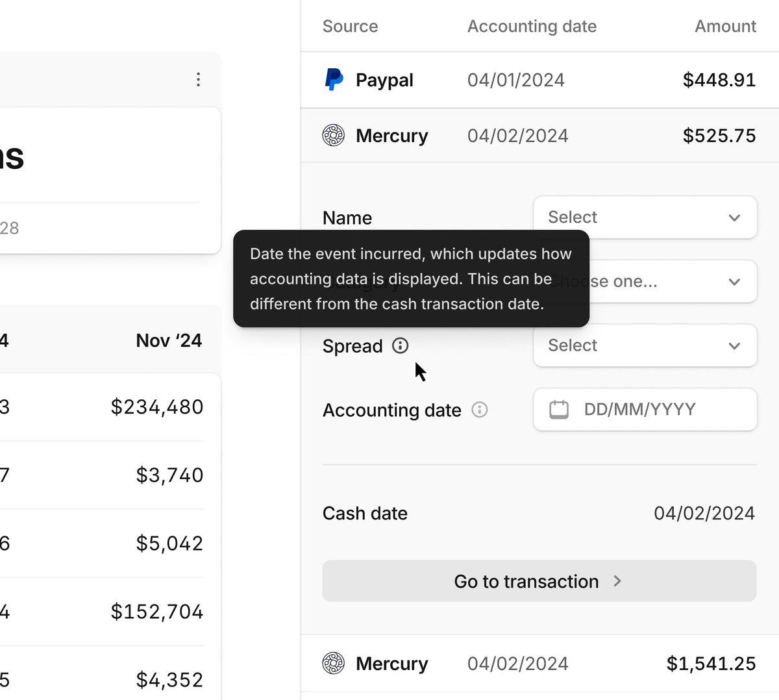Image resolution: width=779 pixels, height=700 pixels.
Task: Click the Mercury logo in the $525.75 row
Action: click(x=334, y=135)
